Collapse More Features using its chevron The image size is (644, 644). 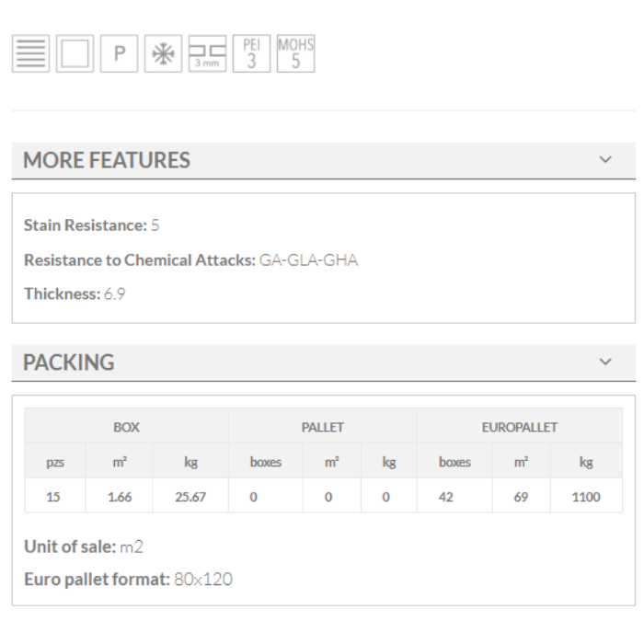(x=605, y=160)
